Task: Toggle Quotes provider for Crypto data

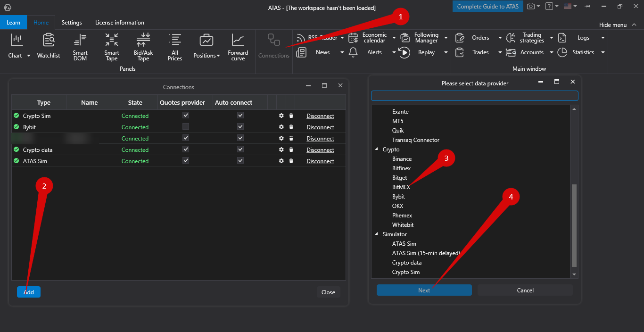Action: pos(186,149)
